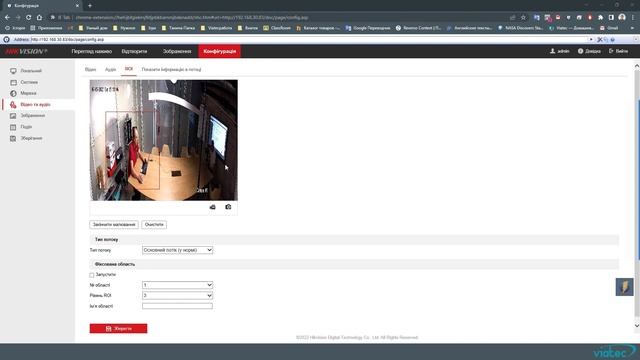
Task: Open the Умный дом bookmark folder
Action: tap(93, 28)
